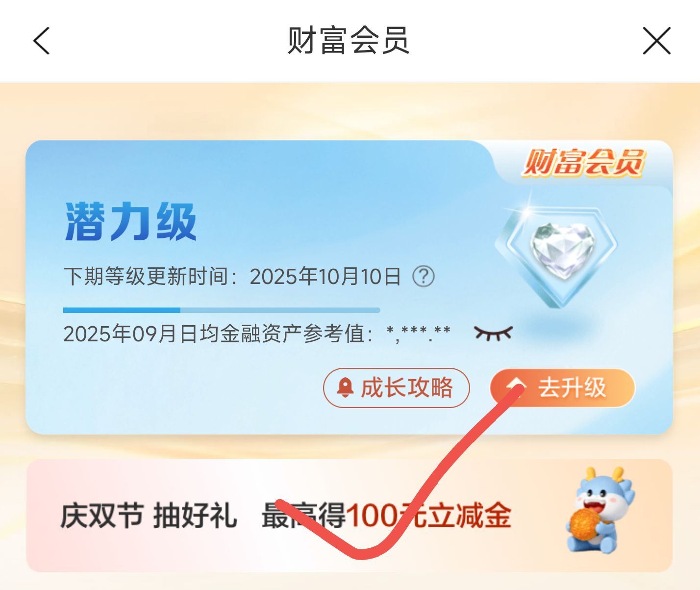Viewport: 700px width, 590px height.
Task: Open the question mark help icon
Action: tap(424, 277)
